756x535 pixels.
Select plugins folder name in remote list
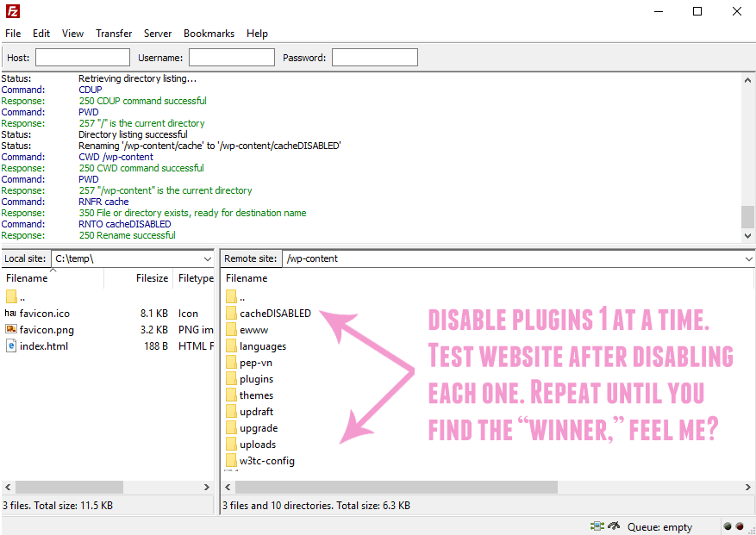tap(257, 379)
